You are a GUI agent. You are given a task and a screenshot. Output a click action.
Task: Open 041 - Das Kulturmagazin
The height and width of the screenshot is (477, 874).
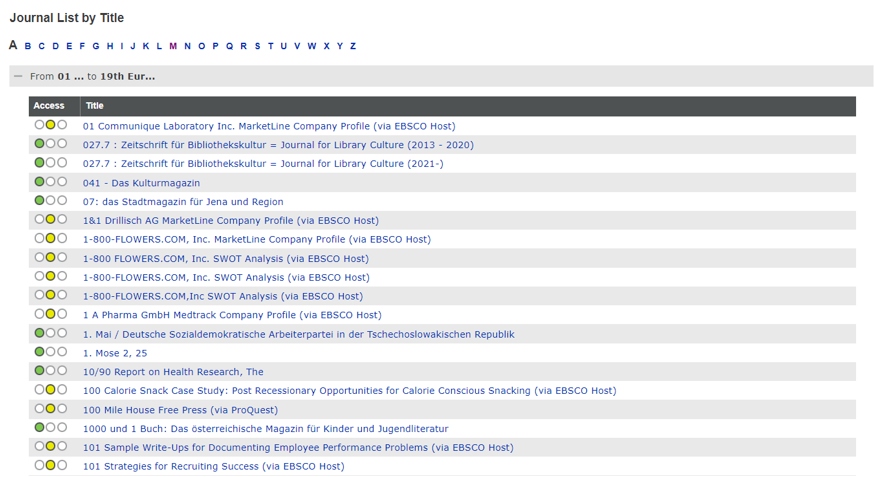(x=142, y=183)
